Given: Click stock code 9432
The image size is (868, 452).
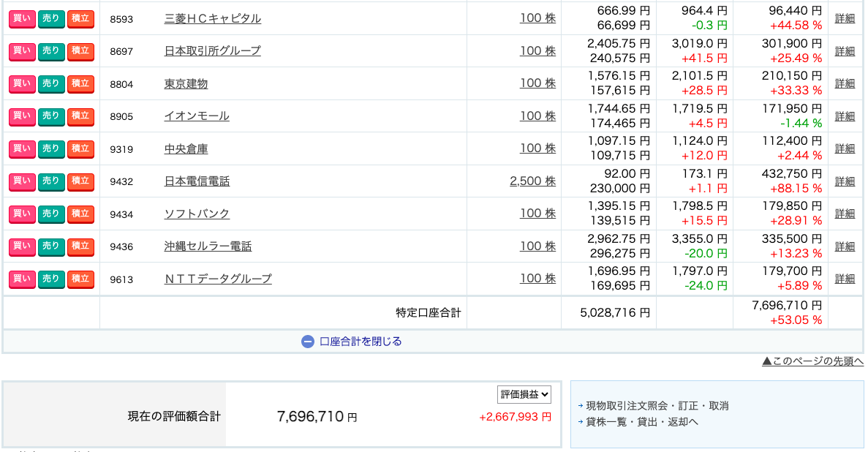Looking at the screenshot, I should (121, 181).
